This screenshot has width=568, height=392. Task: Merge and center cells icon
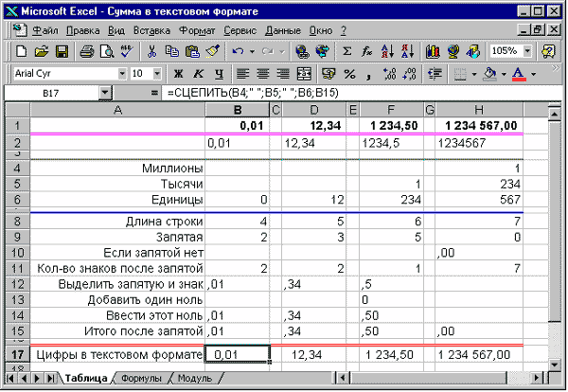[x=304, y=74]
